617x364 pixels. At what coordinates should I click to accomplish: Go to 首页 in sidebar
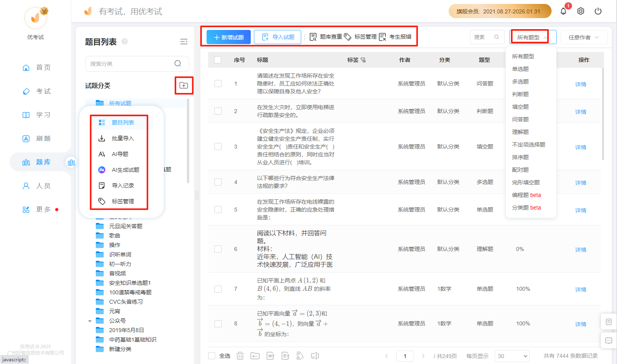36,67
